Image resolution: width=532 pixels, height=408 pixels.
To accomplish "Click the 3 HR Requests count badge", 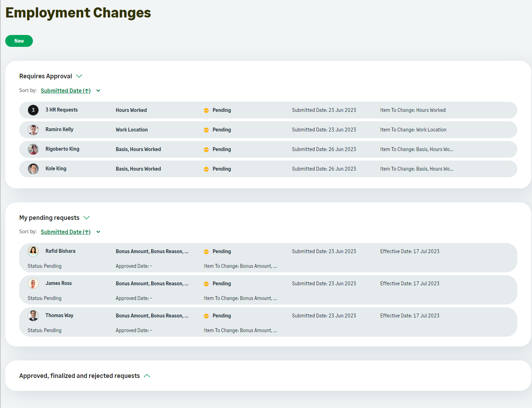I will pos(33,110).
